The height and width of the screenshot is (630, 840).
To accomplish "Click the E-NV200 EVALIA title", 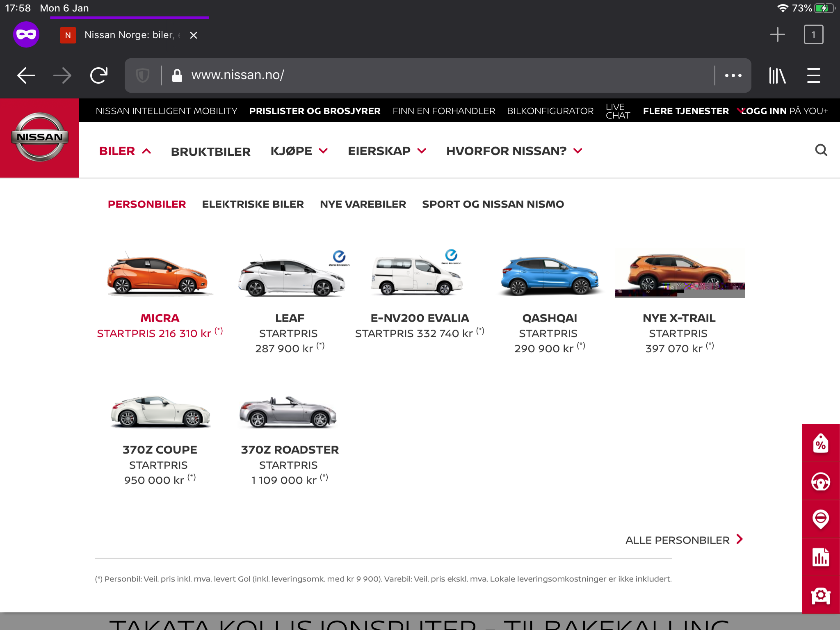I will point(420,318).
